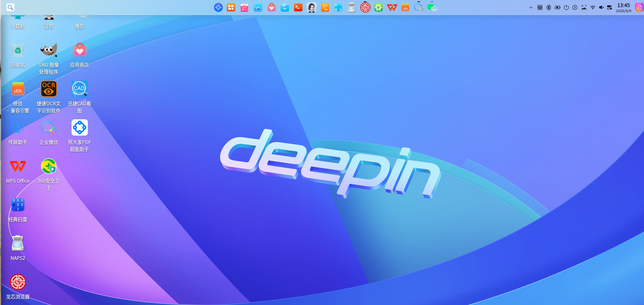Select the 邦大家PDF超能助手 icon
The height and width of the screenshot is (305, 644).
click(79, 136)
